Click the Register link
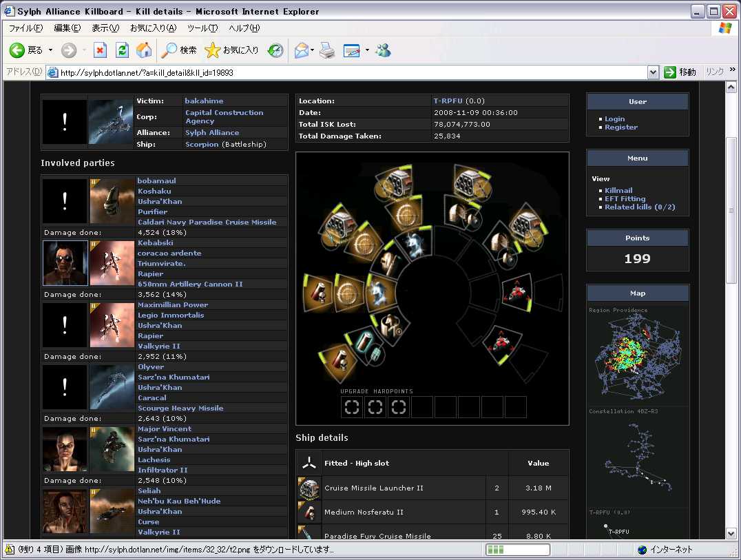This screenshot has width=741, height=560. 621,127
